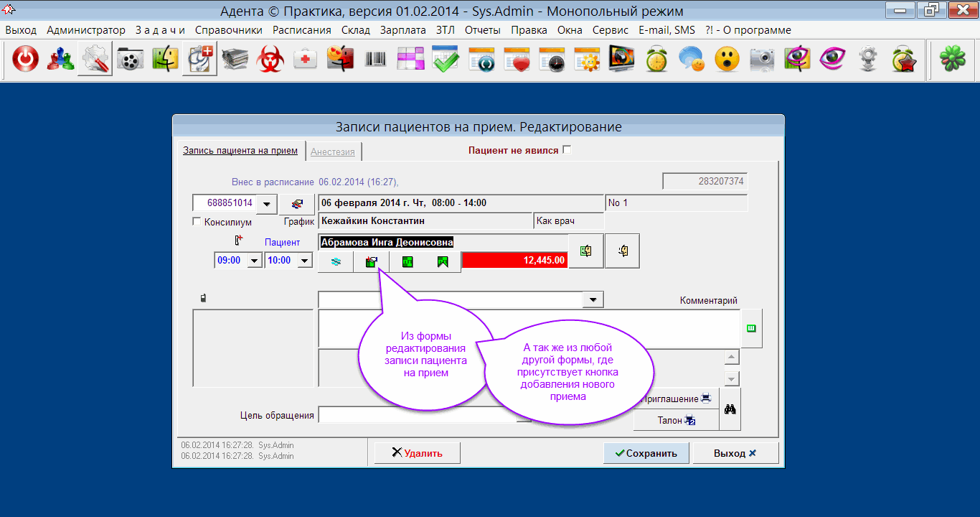
Task: Open the 688851014 combo box dropdown
Action: point(266,204)
